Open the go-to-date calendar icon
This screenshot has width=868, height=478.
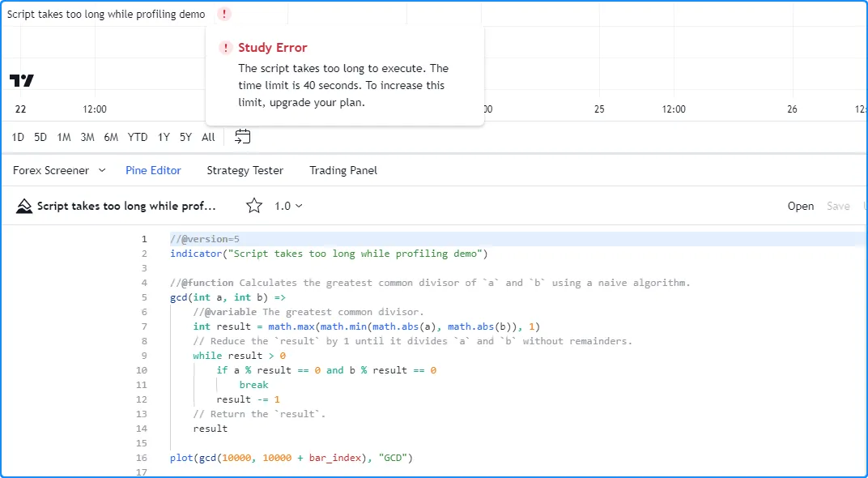pos(242,137)
